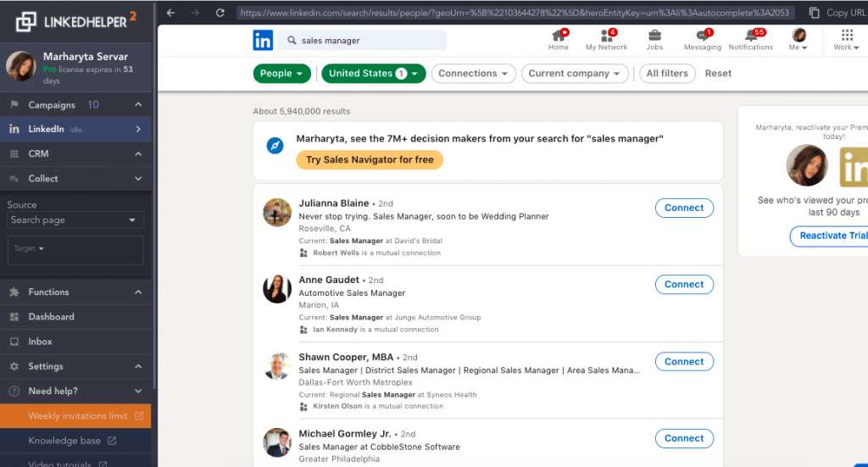
Task: Open the Source Search page dropdown
Action: 75,220
